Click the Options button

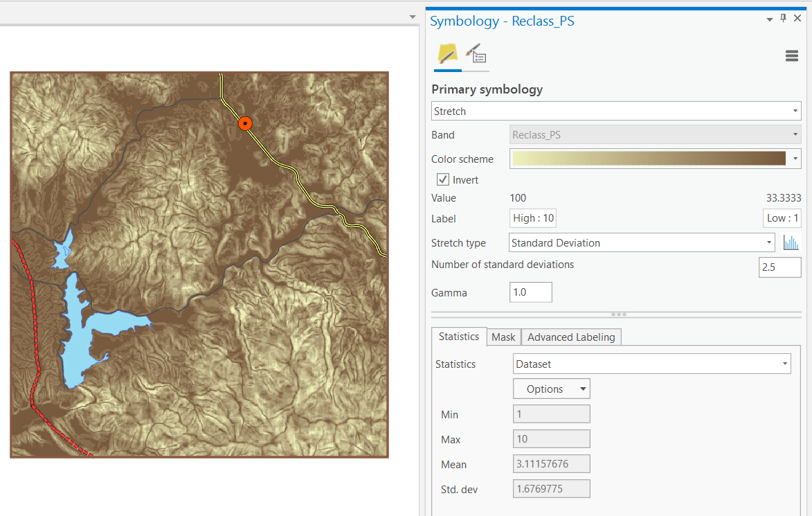coord(551,389)
